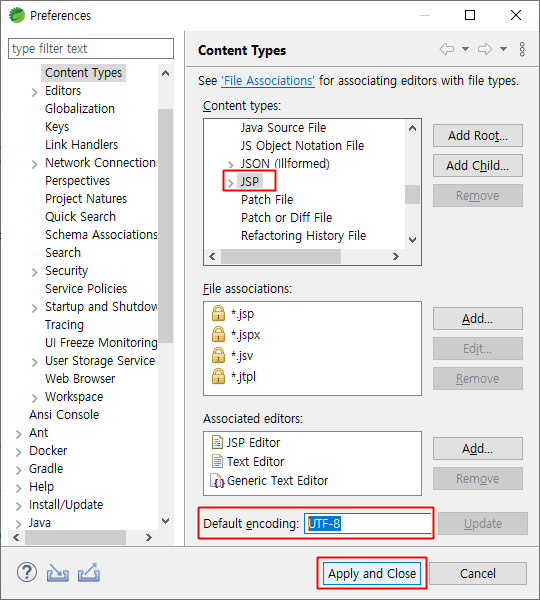
Task: Expand the Ant preferences category
Action: point(18,434)
